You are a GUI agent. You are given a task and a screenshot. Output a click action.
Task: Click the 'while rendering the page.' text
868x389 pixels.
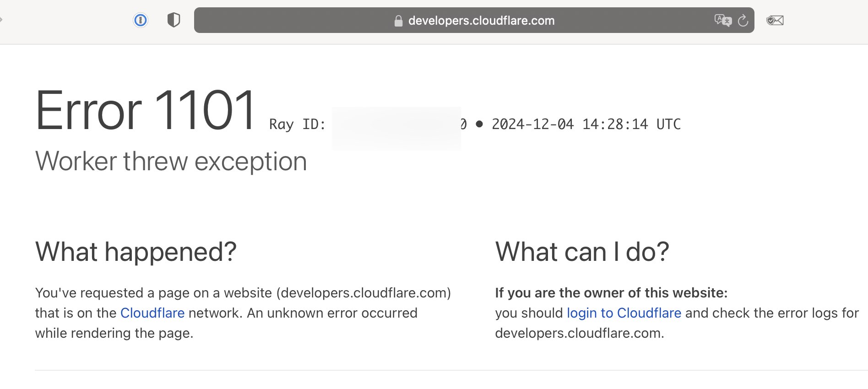[114, 333]
